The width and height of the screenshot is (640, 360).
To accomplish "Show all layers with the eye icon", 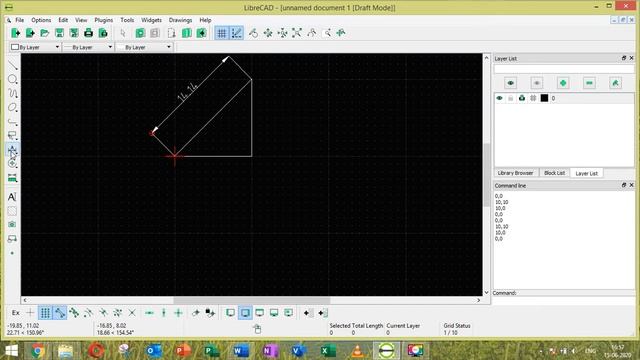I will click(510, 83).
